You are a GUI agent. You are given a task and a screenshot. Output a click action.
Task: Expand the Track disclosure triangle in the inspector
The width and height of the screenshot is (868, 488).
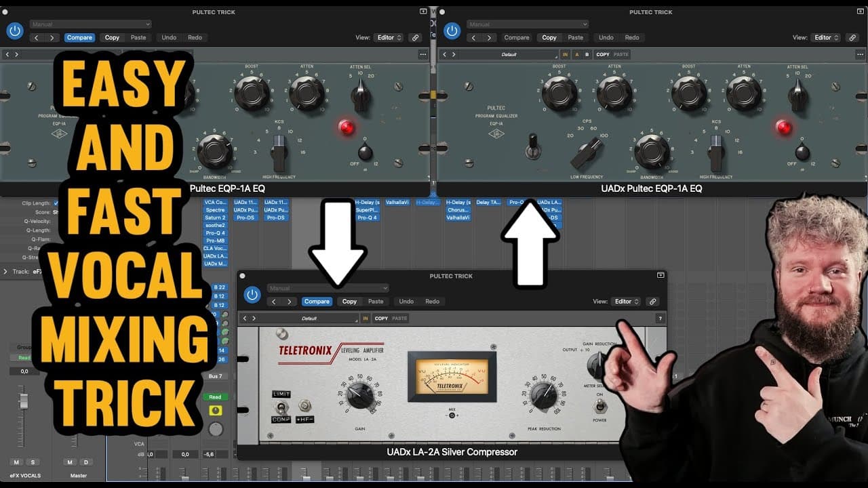(5, 272)
